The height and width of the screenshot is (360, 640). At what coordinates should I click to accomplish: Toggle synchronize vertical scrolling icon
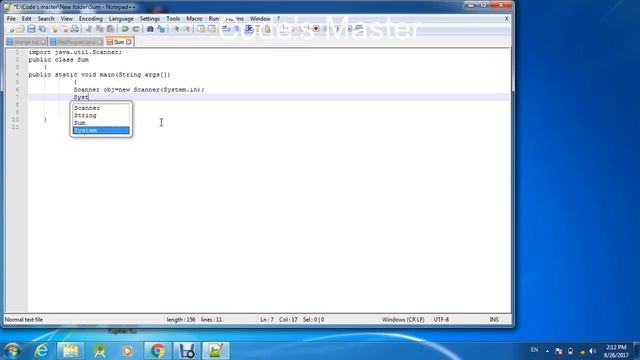pos(201,29)
